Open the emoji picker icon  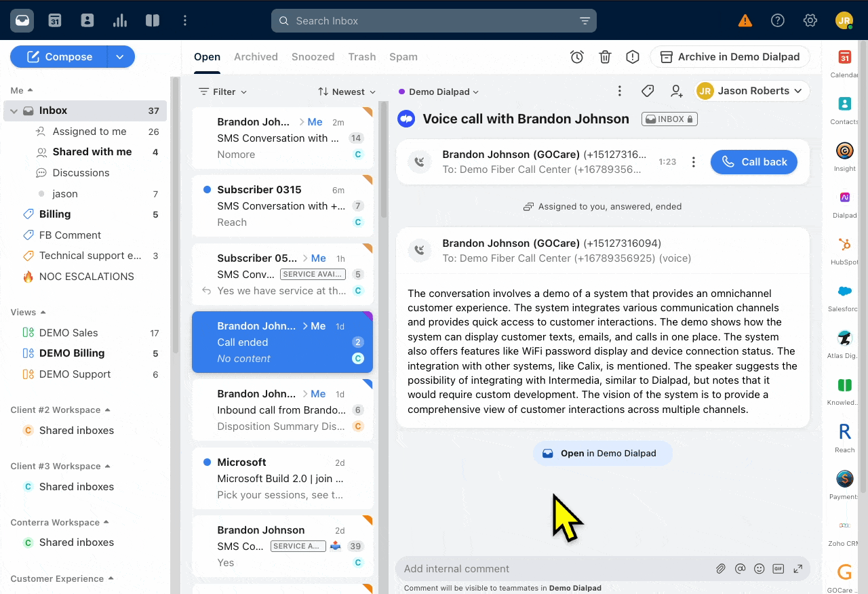(759, 569)
